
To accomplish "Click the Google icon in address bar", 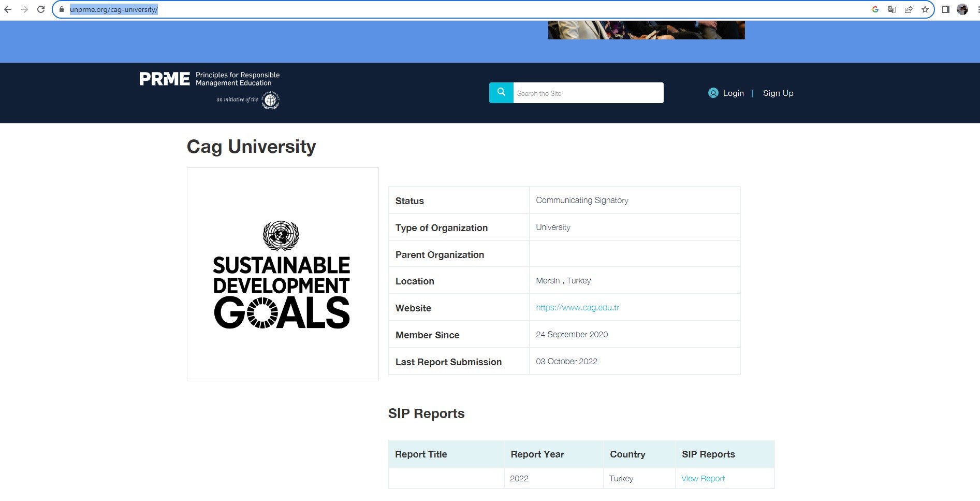I will tap(875, 9).
